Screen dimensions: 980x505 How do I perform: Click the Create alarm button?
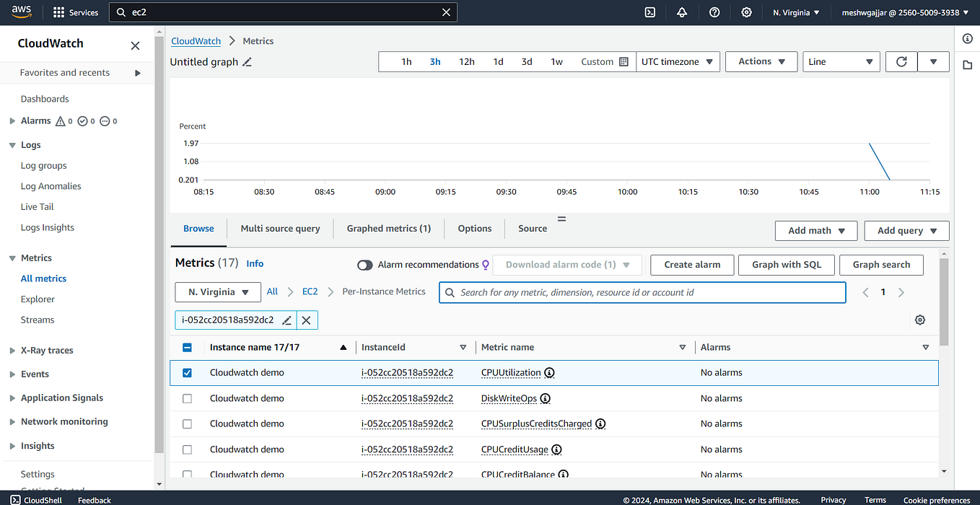tap(692, 265)
